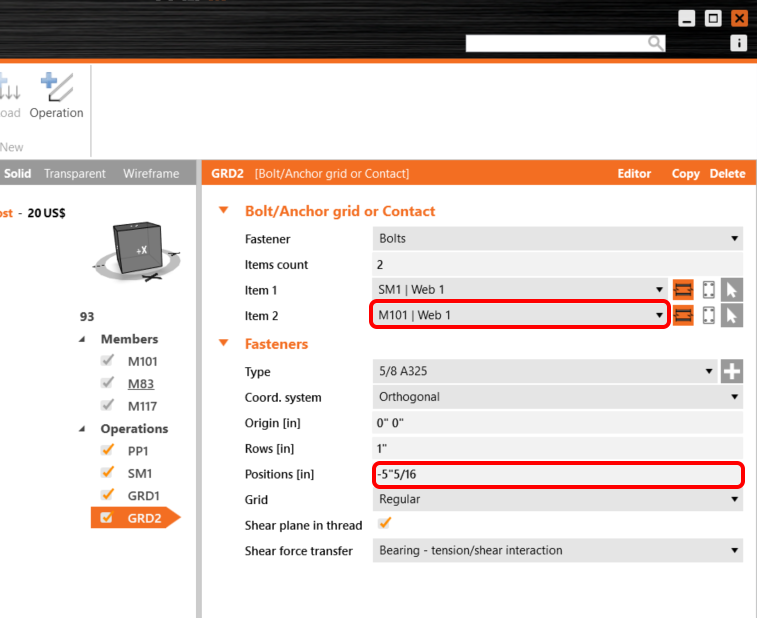Click Items count field
Image resolution: width=757 pixels, height=618 pixels.
pos(558,264)
